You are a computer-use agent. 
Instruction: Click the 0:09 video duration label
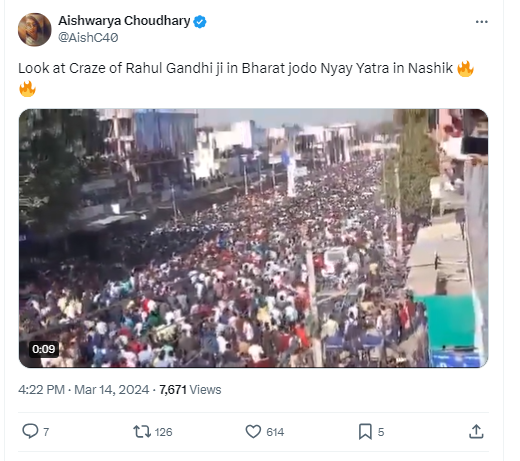click(44, 349)
